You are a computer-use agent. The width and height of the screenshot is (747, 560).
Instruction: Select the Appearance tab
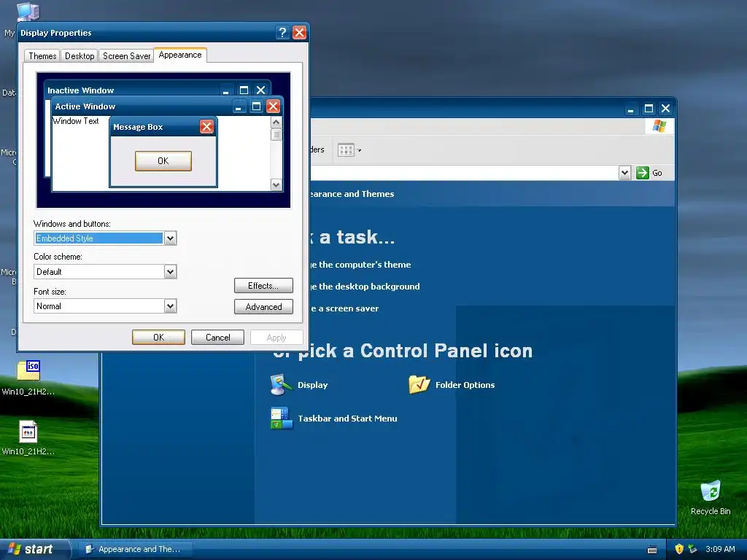(x=180, y=55)
